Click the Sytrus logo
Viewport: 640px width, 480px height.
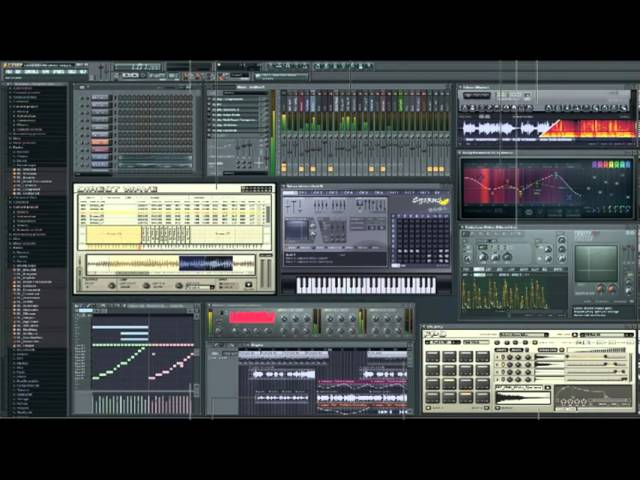[430, 201]
